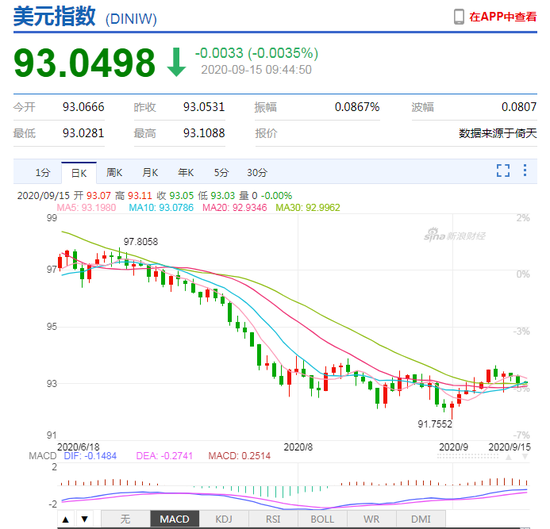This screenshot has width=550, height=529.
Task: Click the MA20: 92.9346 legend
Action: (235, 207)
